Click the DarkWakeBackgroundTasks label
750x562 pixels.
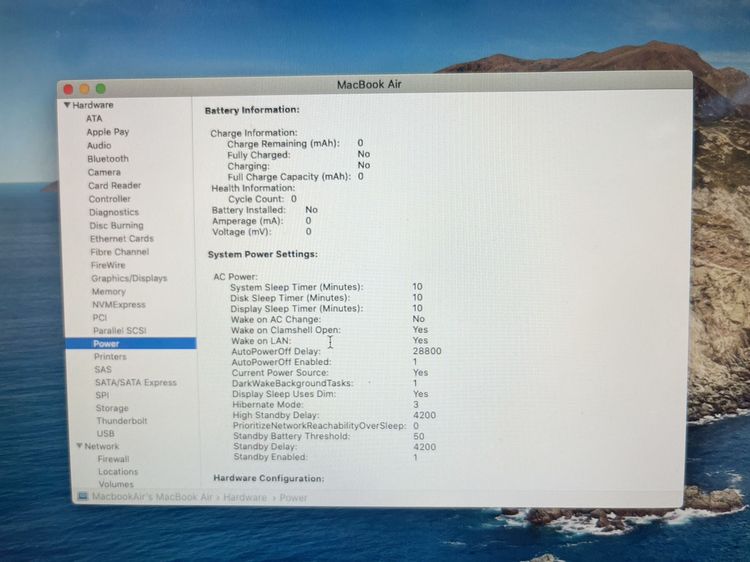click(293, 383)
